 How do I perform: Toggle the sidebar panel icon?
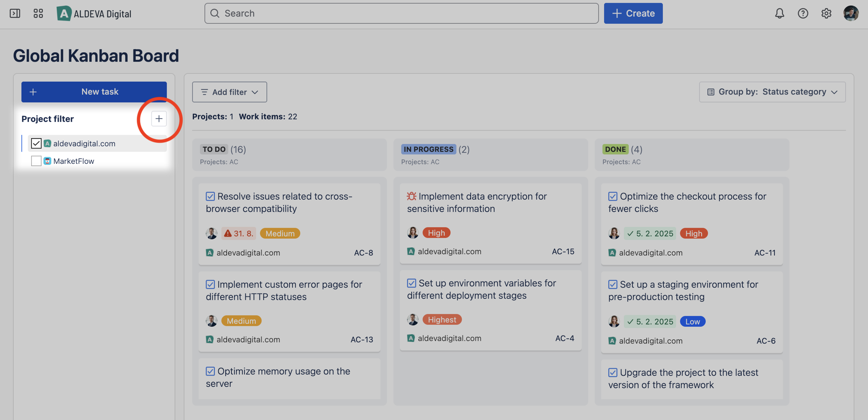click(x=15, y=13)
